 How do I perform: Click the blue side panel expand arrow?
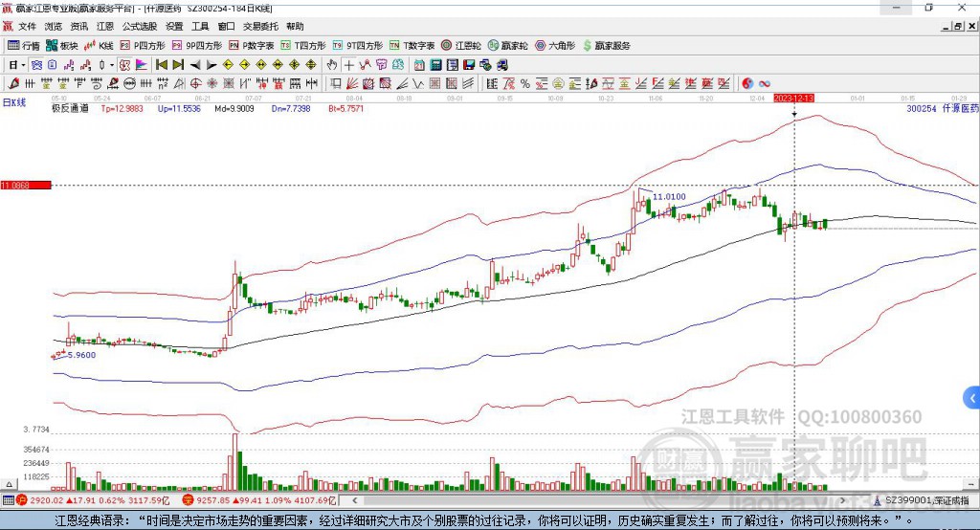click(972, 398)
